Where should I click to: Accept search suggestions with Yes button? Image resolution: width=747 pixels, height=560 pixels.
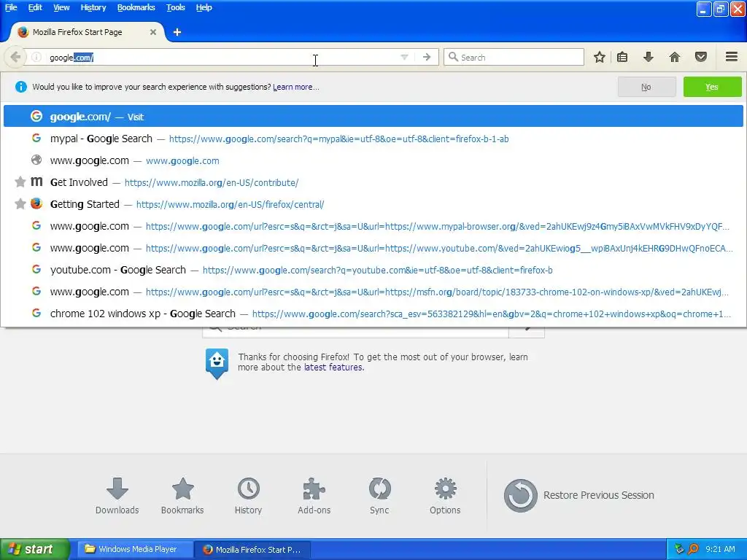pos(712,87)
